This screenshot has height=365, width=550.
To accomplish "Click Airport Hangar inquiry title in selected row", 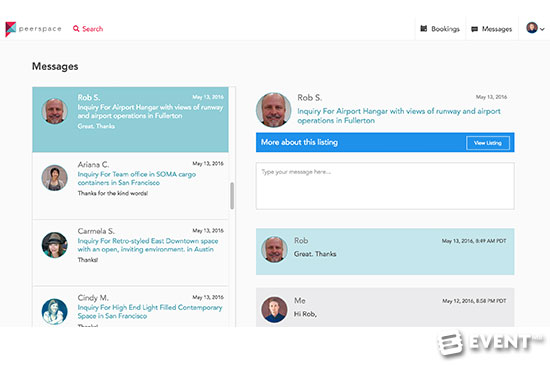I will [150, 111].
